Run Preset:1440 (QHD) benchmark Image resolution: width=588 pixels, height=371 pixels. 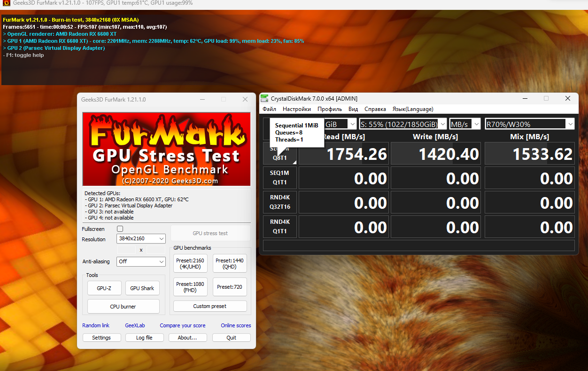click(230, 263)
